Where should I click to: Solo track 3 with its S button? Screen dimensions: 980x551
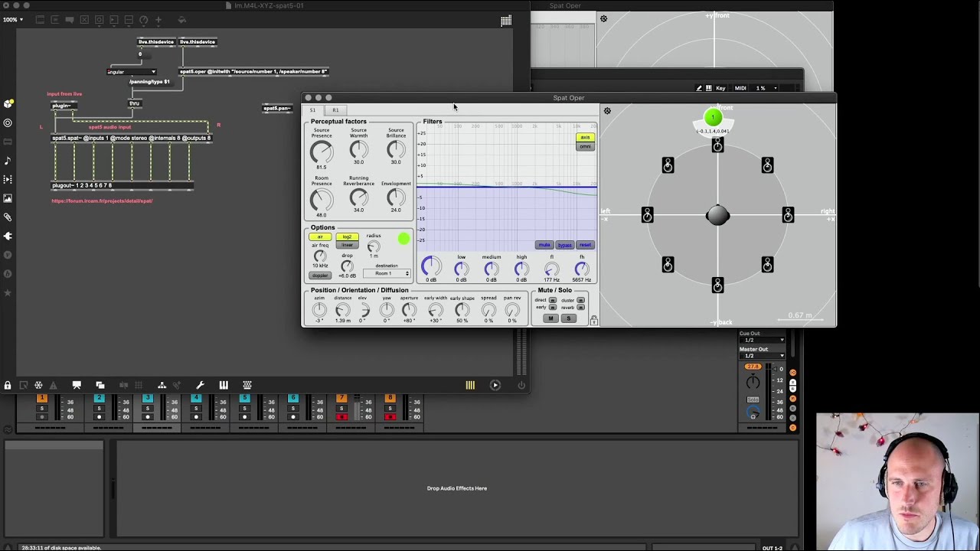pyautogui.click(x=148, y=408)
